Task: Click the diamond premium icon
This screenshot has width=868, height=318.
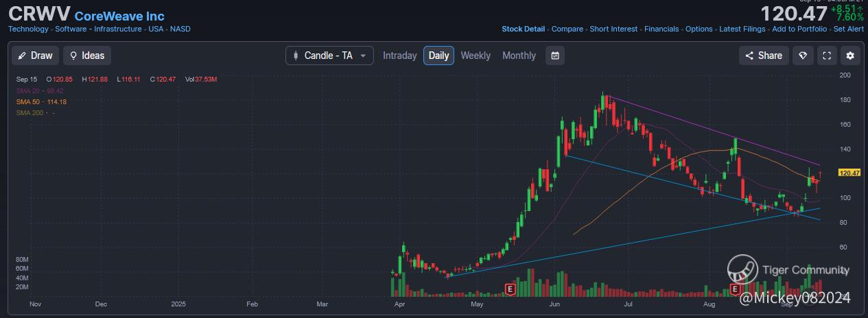Action: click(802, 56)
